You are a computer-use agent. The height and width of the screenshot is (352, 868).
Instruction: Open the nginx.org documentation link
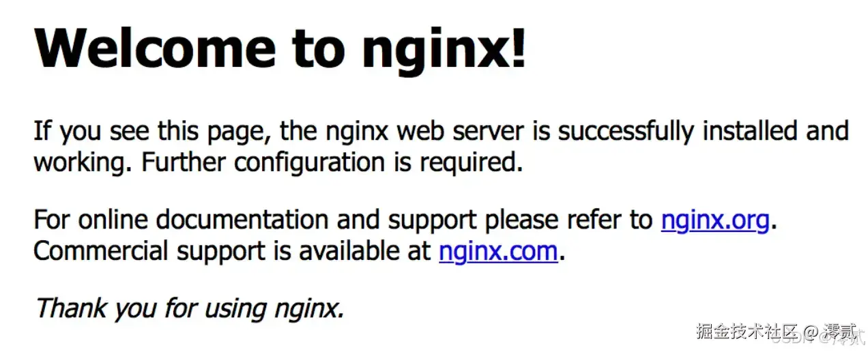click(715, 220)
